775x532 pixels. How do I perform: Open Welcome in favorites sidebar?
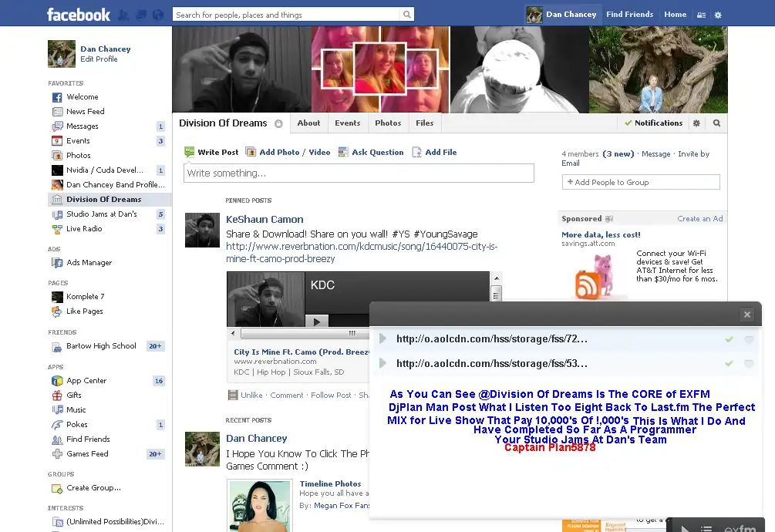click(82, 97)
